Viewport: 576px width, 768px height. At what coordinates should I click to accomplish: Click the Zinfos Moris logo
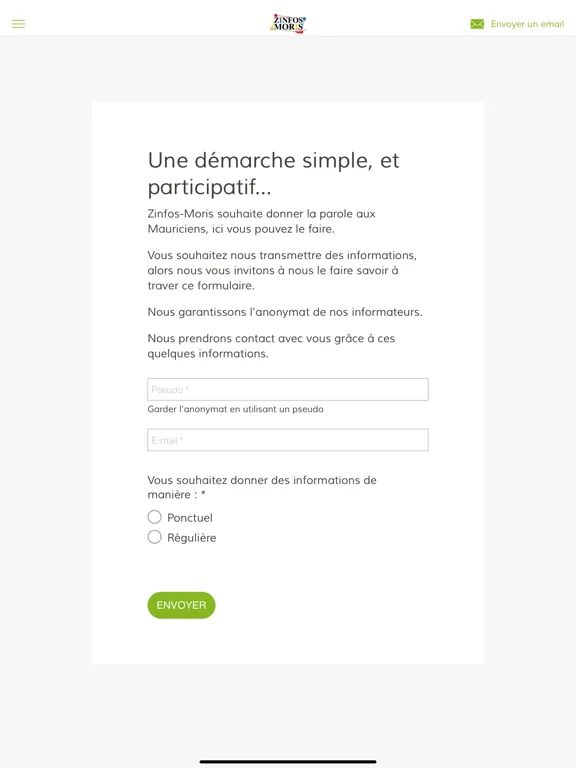click(x=288, y=23)
